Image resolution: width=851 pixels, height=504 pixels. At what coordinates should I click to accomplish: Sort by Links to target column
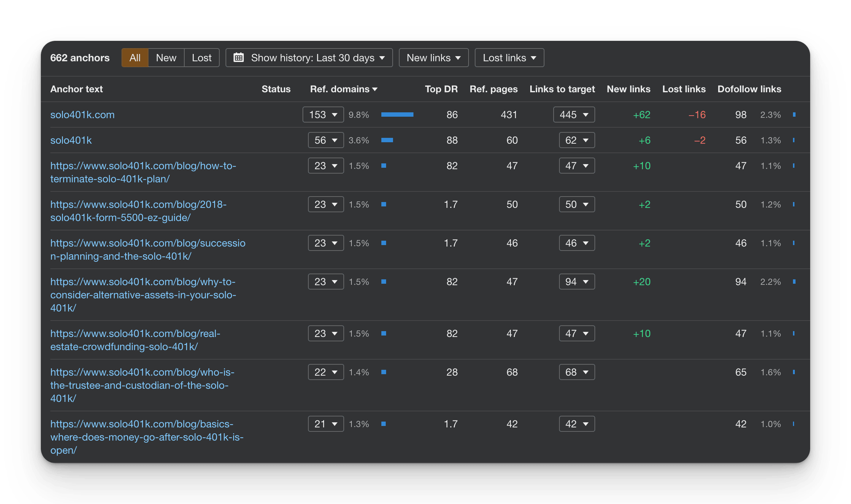562,89
